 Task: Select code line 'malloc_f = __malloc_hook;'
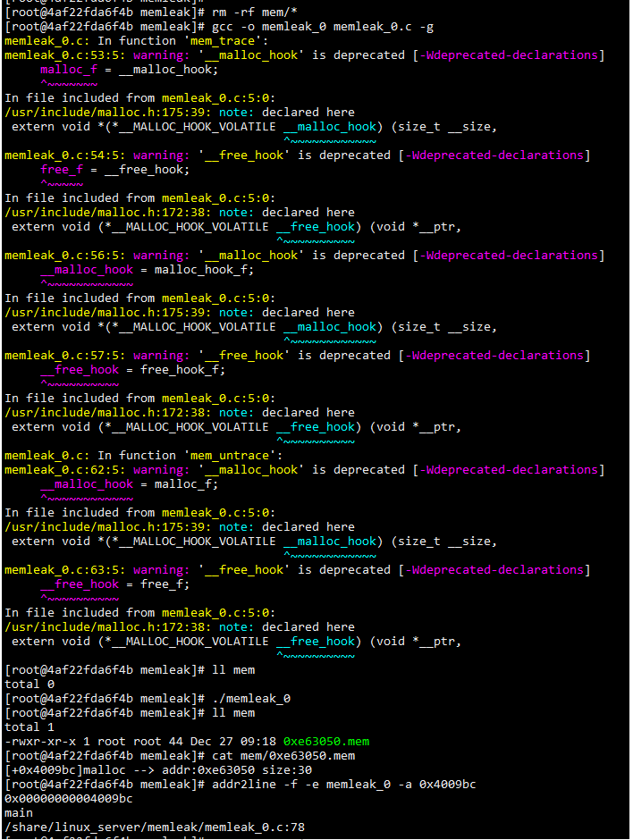(129, 69)
